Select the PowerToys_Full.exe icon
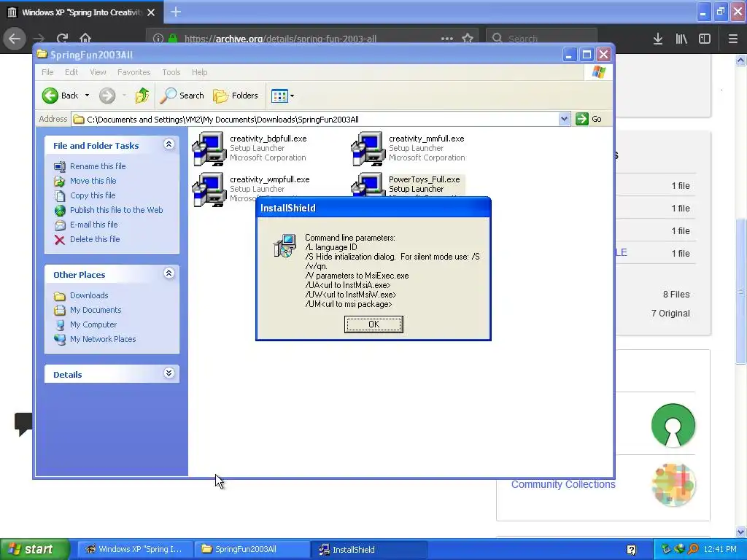 pyautogui.click(x=368, y=184)
